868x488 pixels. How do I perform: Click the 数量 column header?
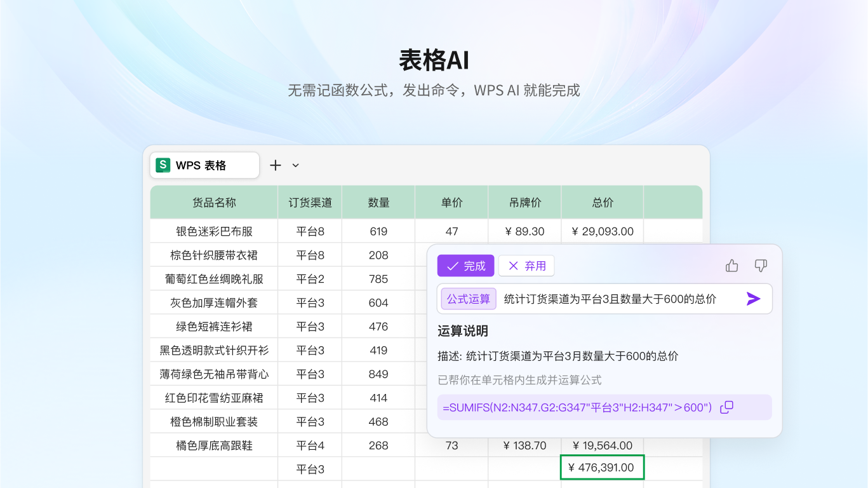tap(378, 203)
